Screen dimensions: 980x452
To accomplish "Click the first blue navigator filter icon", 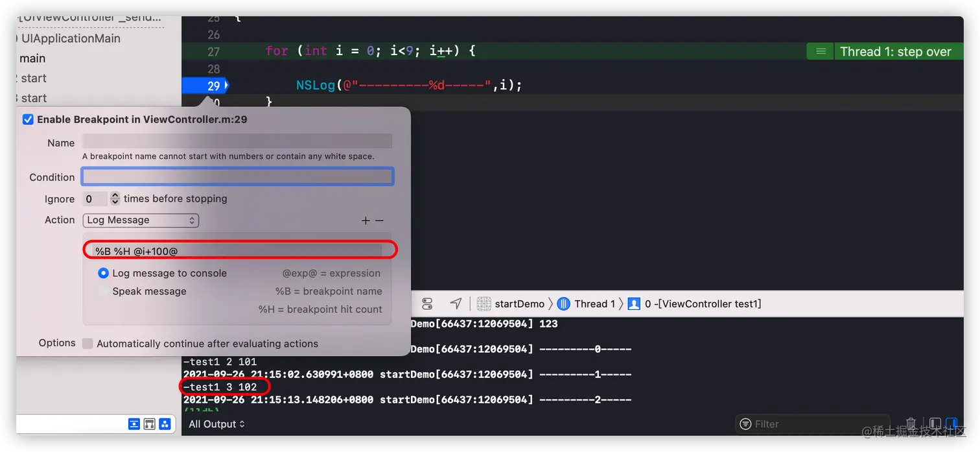I will [134, 424].
